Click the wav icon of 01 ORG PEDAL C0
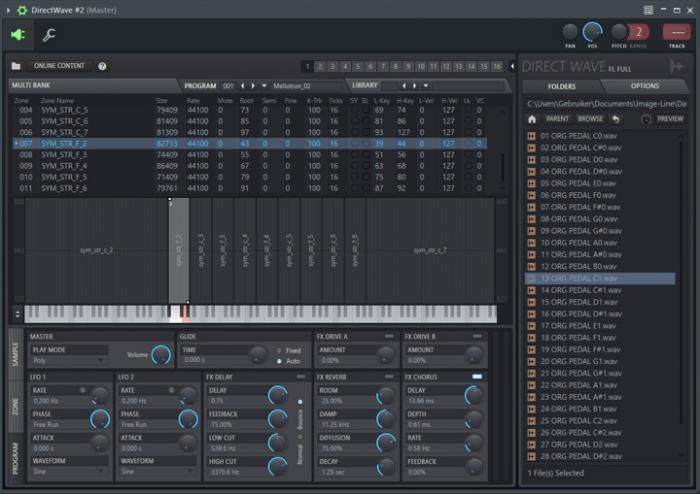 click(x=531, y=136)
